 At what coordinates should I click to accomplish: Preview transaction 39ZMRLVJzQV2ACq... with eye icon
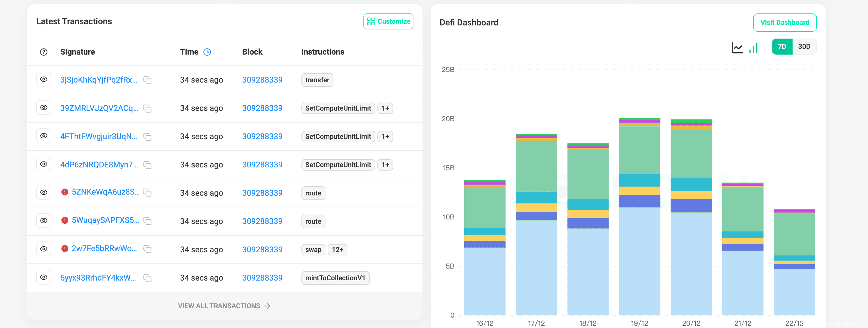[x=43, y=107]
